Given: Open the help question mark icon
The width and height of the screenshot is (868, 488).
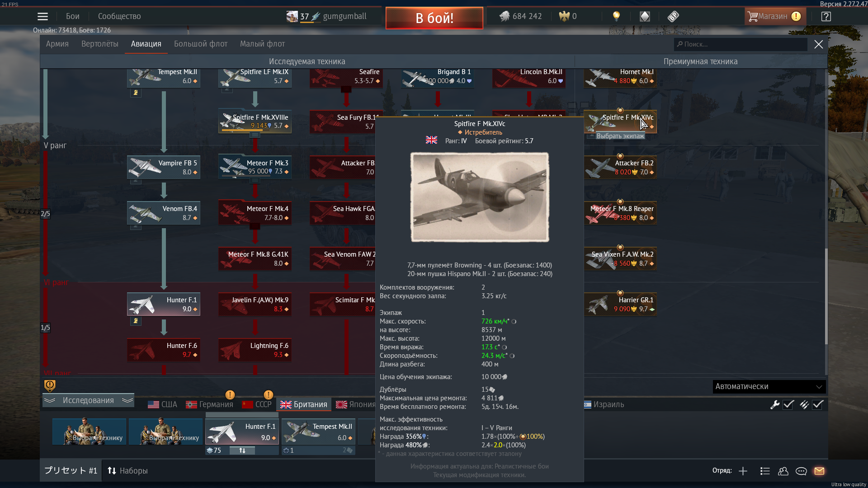Looking at the screenshot, I should click(x=826, y=17).
